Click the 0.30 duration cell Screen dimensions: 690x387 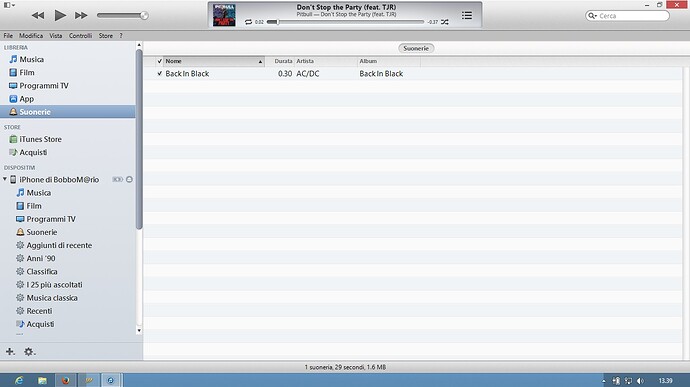click(x=285, y=74)
